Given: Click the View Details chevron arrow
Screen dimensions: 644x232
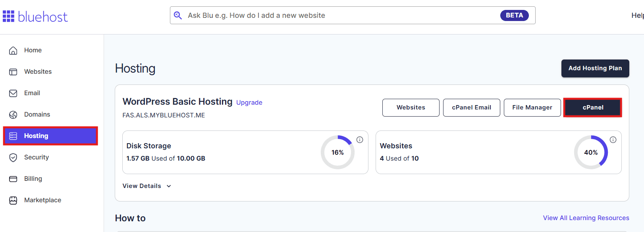Looking at the screenshot, I should click(x=169, y=186).
